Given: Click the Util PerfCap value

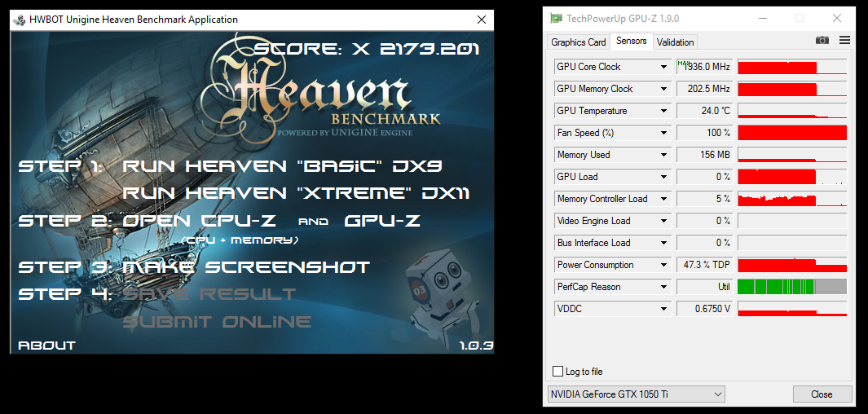Looking at the screenshot, I should click(705, 287).
